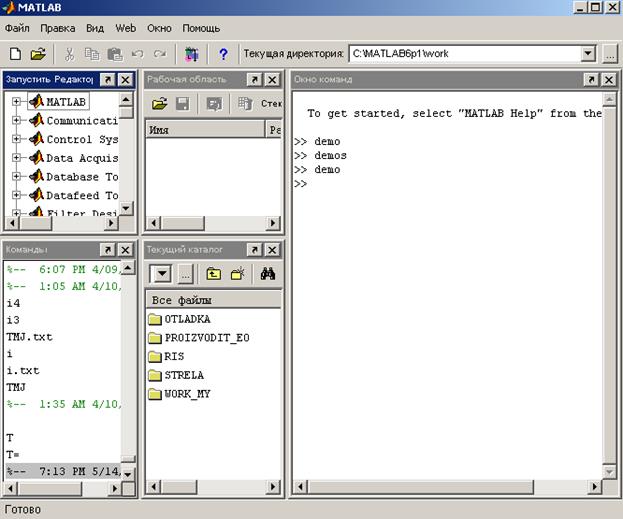Click the Copy toolbar icon
Viewport: 623px width, 519px height.
click(92, 54)
